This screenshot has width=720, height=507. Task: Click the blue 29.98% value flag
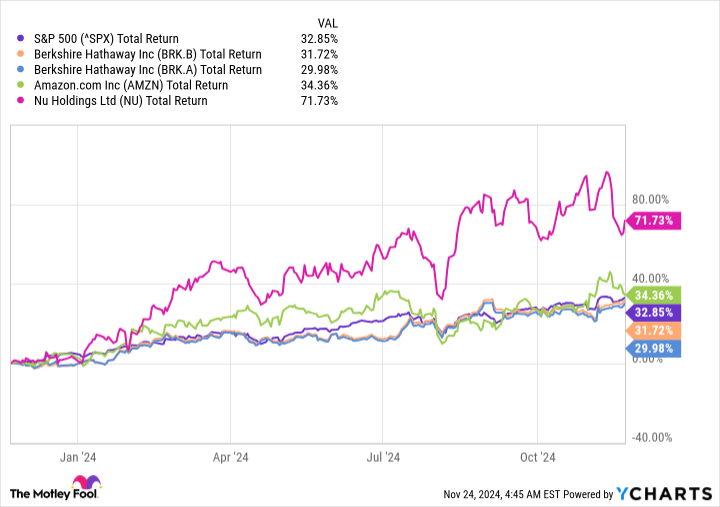[x=653, y=349]
